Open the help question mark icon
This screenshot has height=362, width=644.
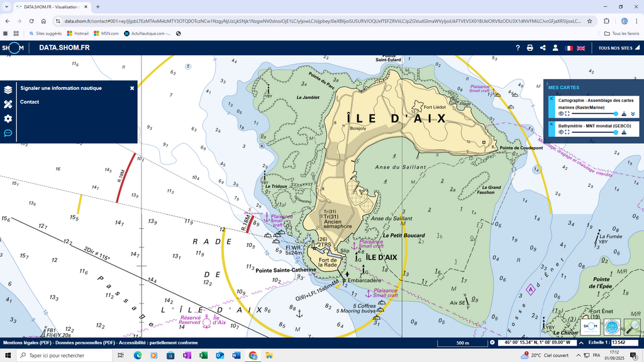[x=518, y=48]
